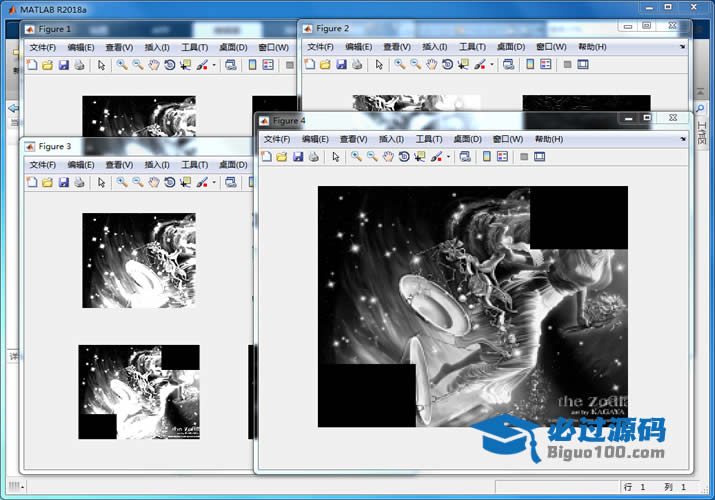Open 帮助(H) menu in Figure 2

[x=592, y=47]
